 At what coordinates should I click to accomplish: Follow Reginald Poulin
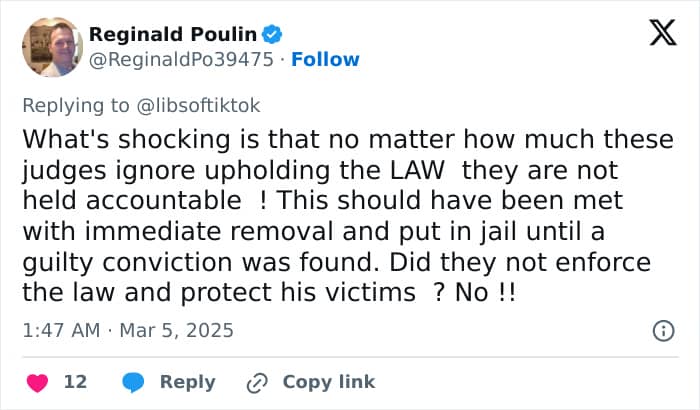[x=325, y=59]
